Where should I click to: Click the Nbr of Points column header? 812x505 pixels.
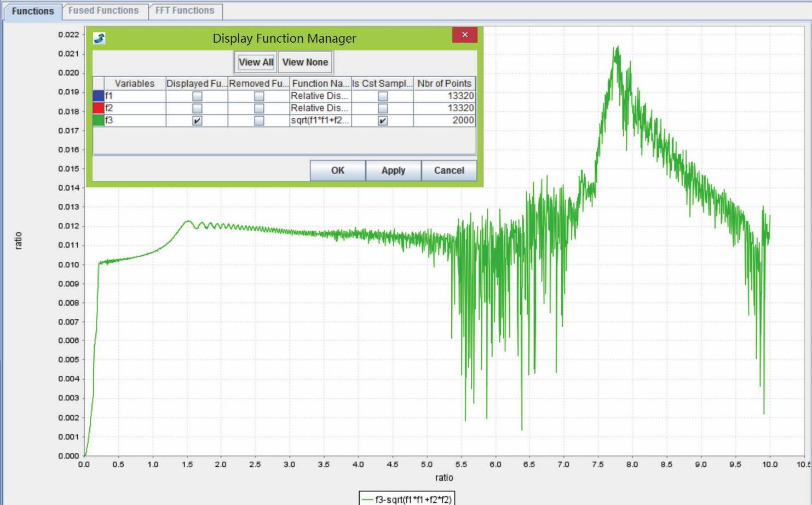coord(444,83)
